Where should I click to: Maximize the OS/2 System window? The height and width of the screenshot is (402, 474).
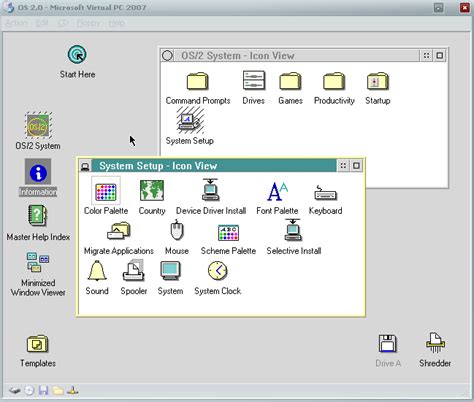(x=440, y=55)
